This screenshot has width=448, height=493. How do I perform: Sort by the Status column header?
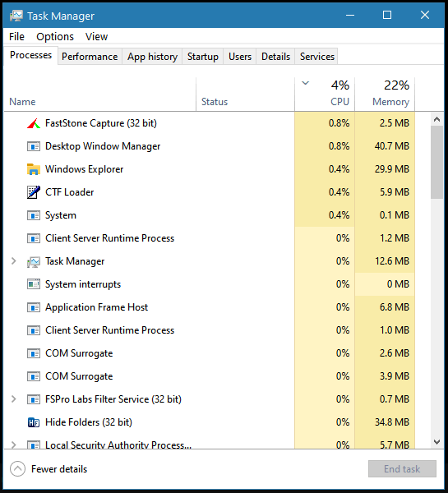[246, 94]
